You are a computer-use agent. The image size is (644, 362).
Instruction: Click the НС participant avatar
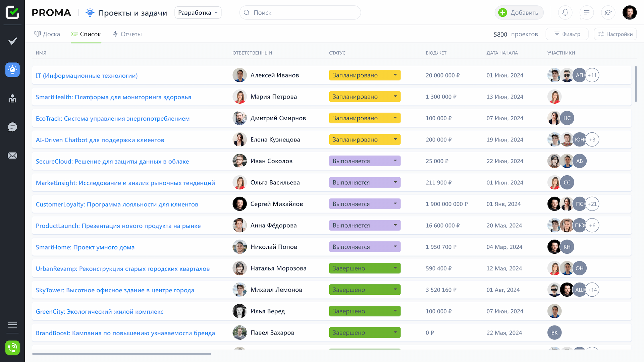click(567, 118)
